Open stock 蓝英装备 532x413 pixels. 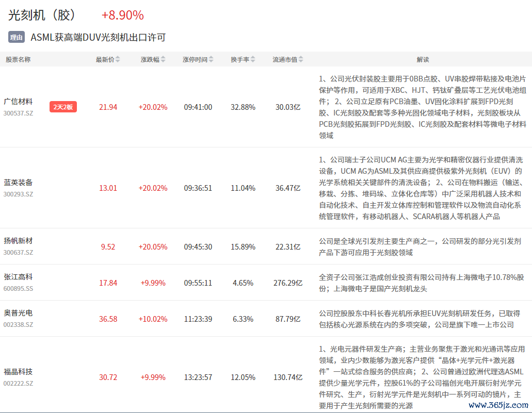(19, 183)
